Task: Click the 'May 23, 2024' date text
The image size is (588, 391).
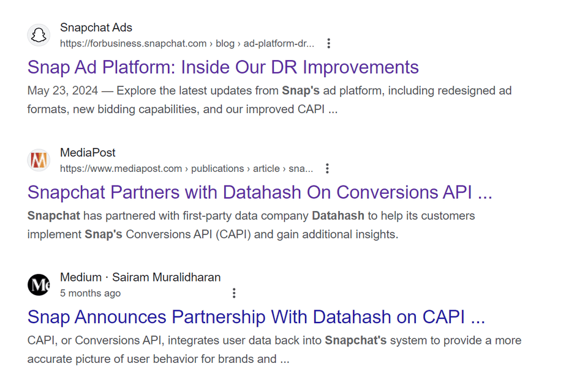Action: pyautogui.click(x=62, y=91)
